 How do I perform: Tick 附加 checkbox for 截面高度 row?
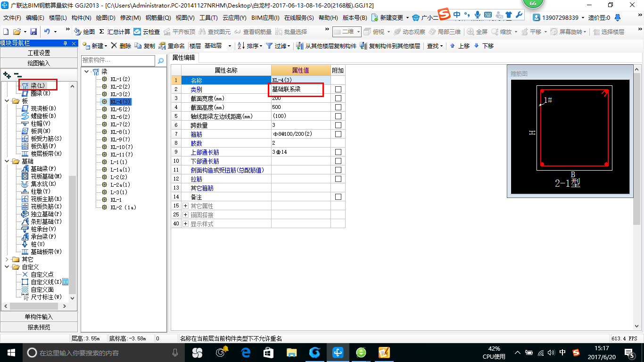coord(338,107)
